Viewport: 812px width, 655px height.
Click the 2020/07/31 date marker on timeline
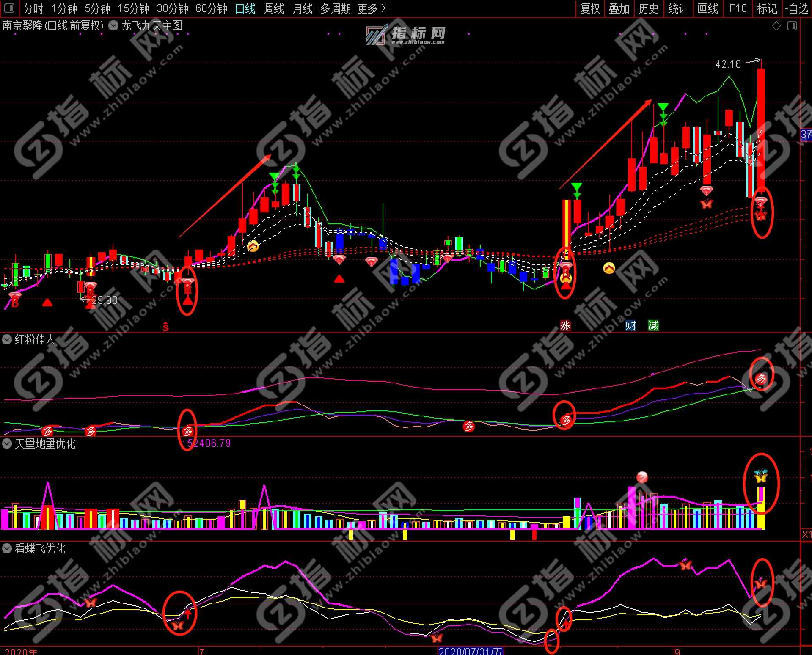pos(470,651)
